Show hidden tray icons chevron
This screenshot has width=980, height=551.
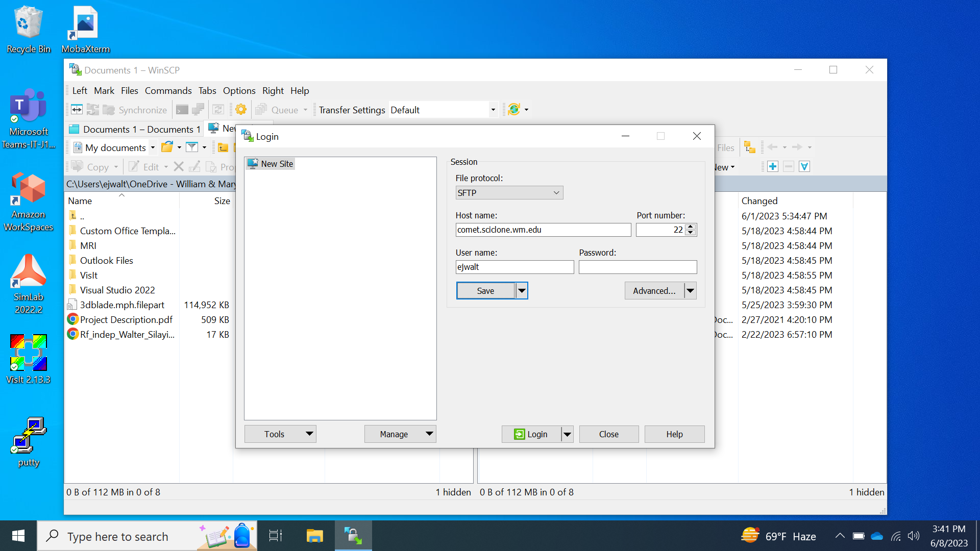coord(840,536)
